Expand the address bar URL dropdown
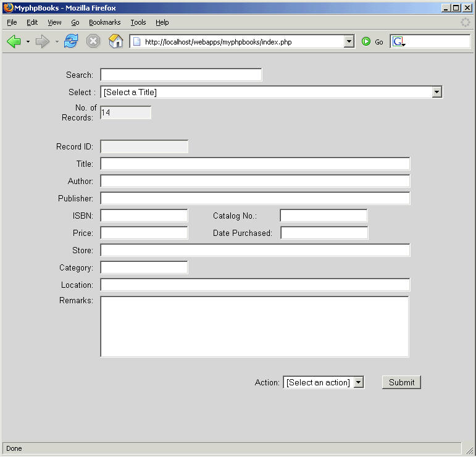Image resolution: width=476 pixels, height=457 pixels. coord(349,41)
